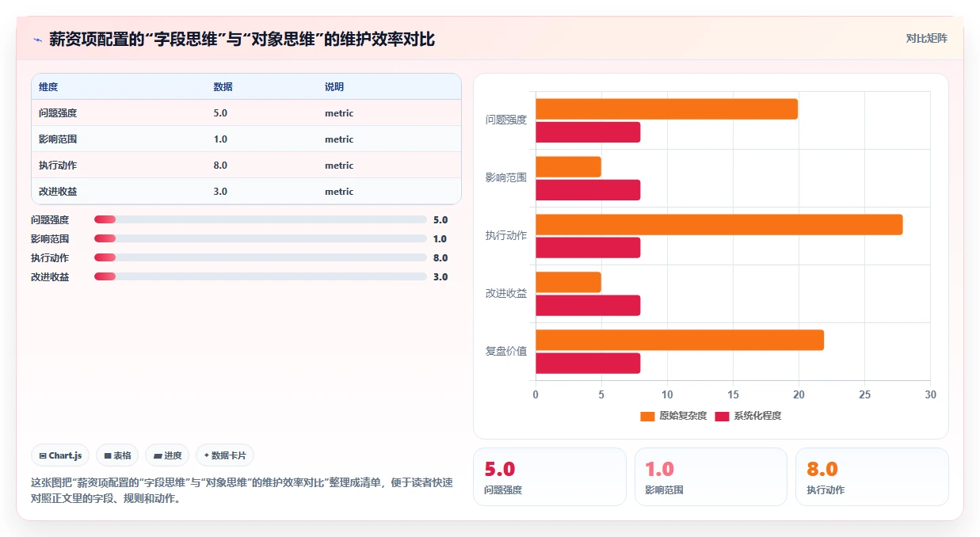Click the metric cell in 改进收益 row
Image resolution: width=980 pixels, height=537 pixels.
pyautogui.click(x=339, y=192)
